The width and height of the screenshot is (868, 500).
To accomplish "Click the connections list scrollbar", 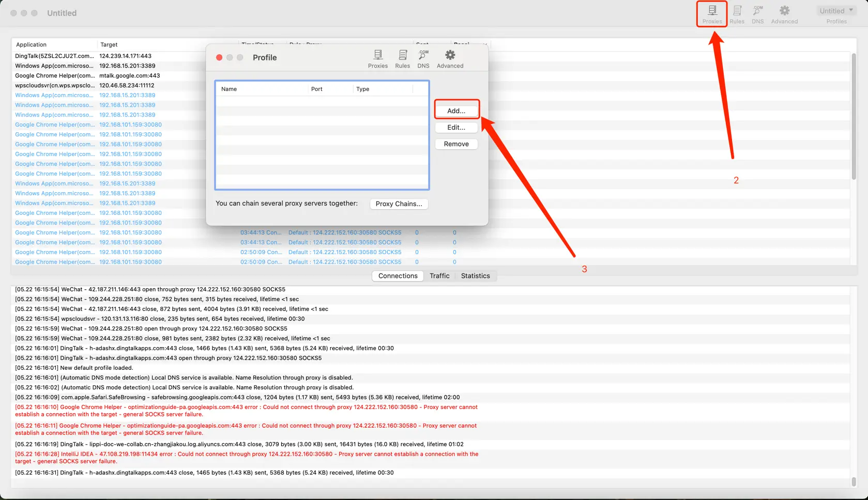I will [x=854, y=116].
